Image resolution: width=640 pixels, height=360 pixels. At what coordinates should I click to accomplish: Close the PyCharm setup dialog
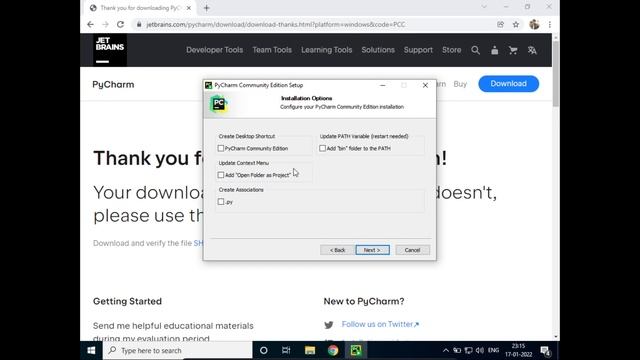click(x=425, y=85)
